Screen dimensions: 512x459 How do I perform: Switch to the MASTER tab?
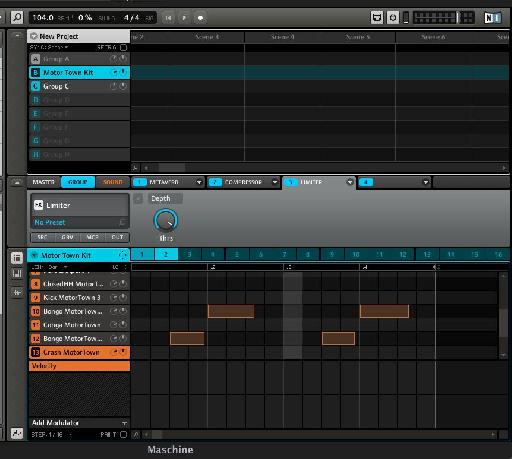coord(44,182)
